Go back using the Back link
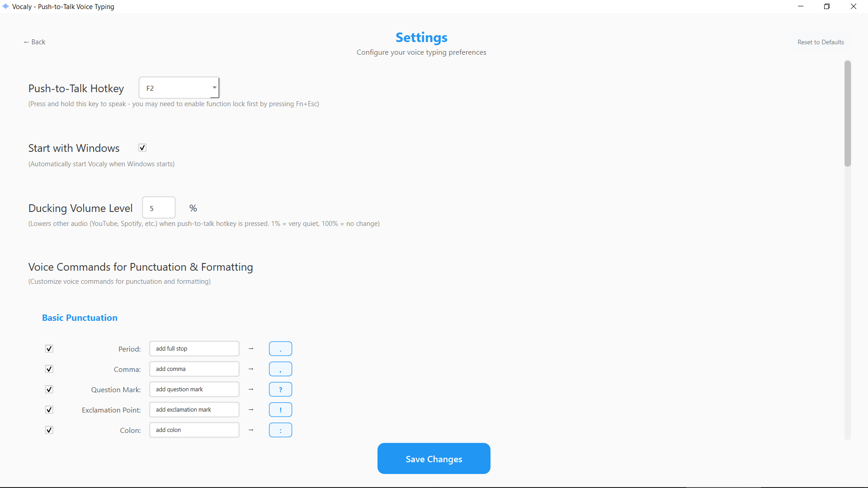The height and width of the screenshot is (488, 868). tap(34, 42)
